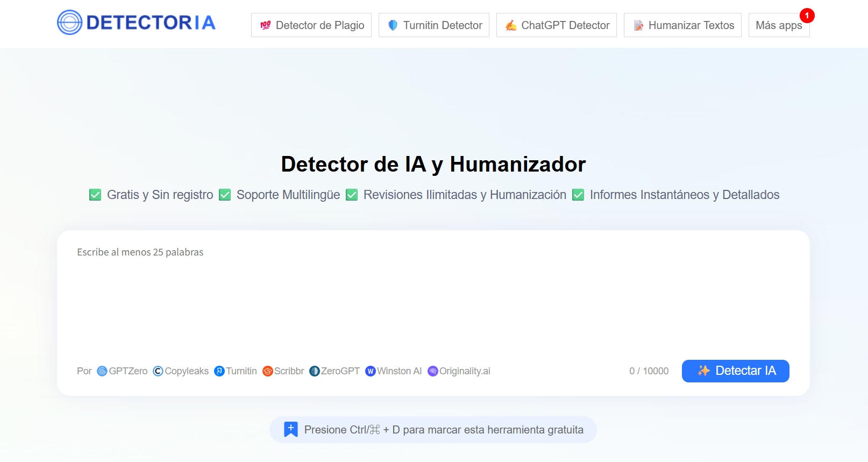Open ChatGPT Detector page
The height and width of the screenshot is (462, 868).
(x=557, y=25)
